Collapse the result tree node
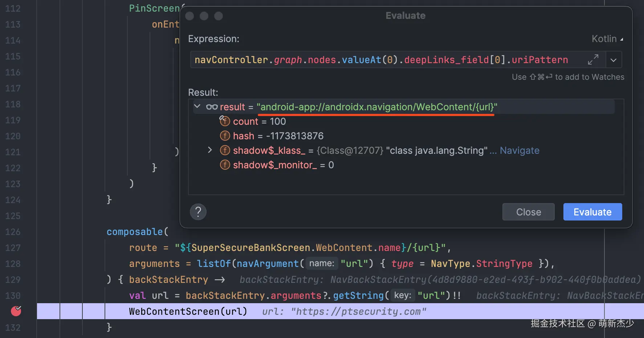Screen dimensions: 644x338 coord(197,106)
